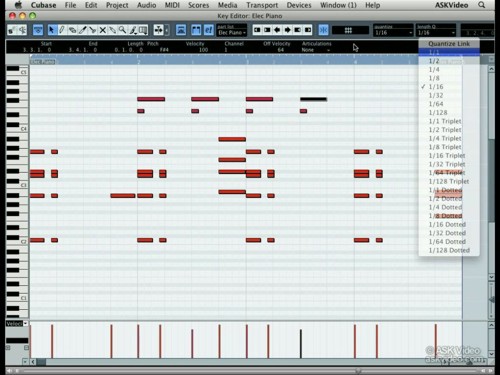Select 1/8 Triplet menu entry

449,147
